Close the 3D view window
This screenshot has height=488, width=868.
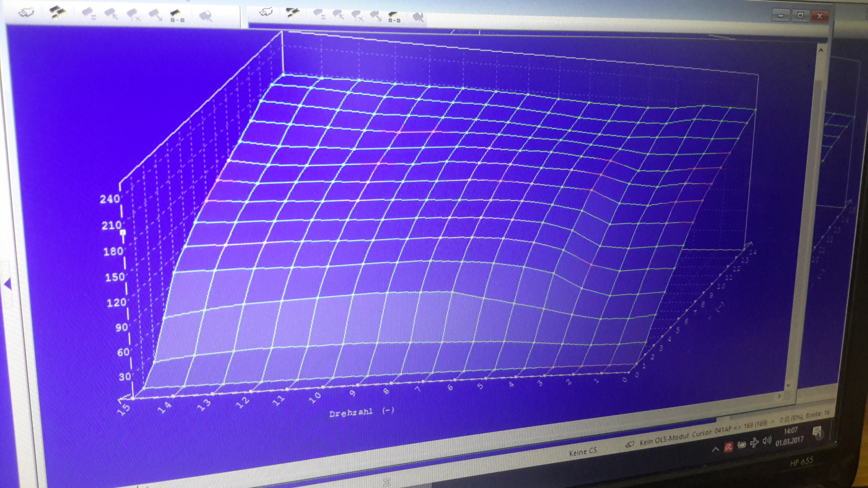(820, 16)
